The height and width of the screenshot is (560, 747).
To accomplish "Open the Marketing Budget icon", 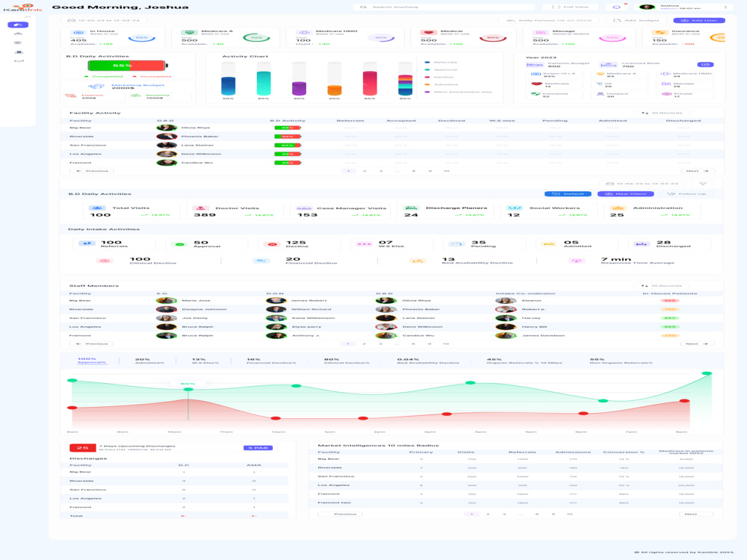I will point(95,84).
